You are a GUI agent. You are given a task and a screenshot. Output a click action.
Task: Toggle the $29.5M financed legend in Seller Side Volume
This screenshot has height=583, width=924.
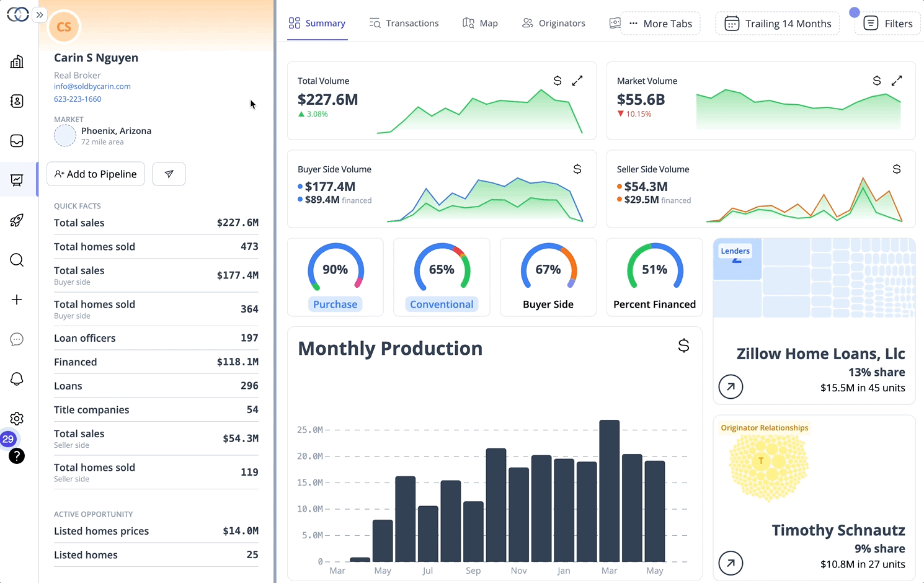(x=655, y=200)
